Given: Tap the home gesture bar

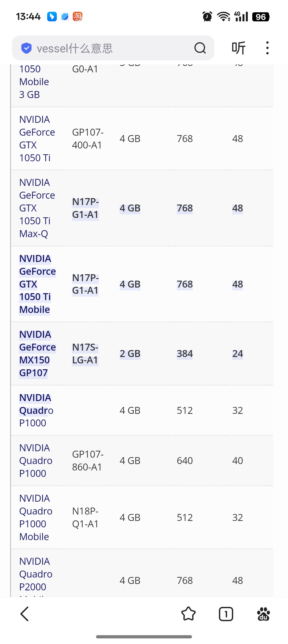Looking at the screenshot, I should 144,637.
